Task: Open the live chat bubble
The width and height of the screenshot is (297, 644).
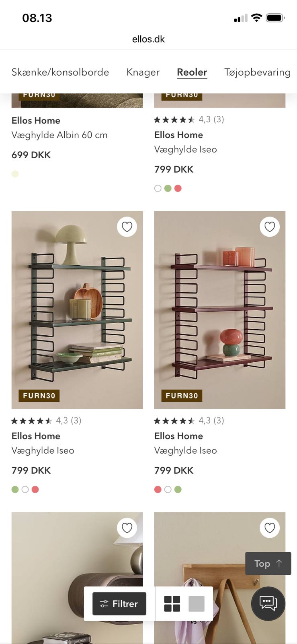Action: coord(268,603)
